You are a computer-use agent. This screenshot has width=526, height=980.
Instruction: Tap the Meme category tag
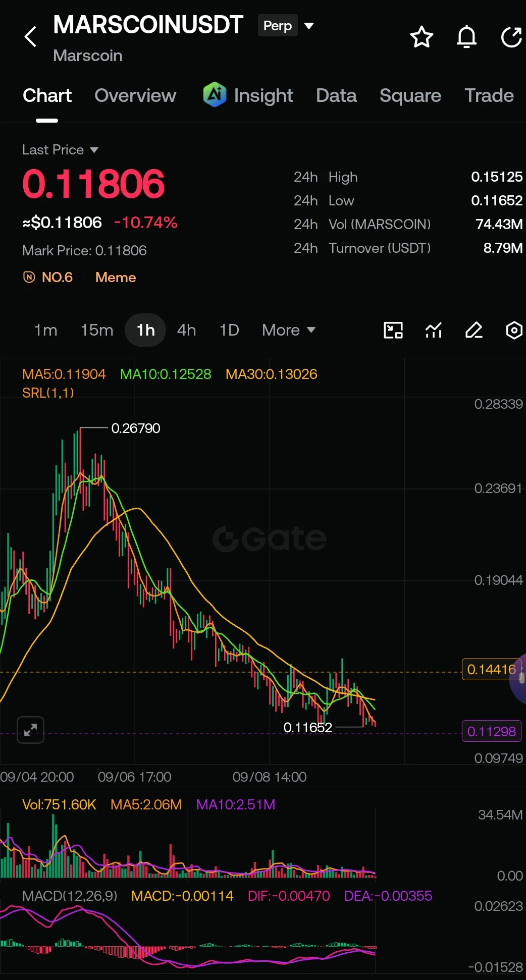point(116,277)
